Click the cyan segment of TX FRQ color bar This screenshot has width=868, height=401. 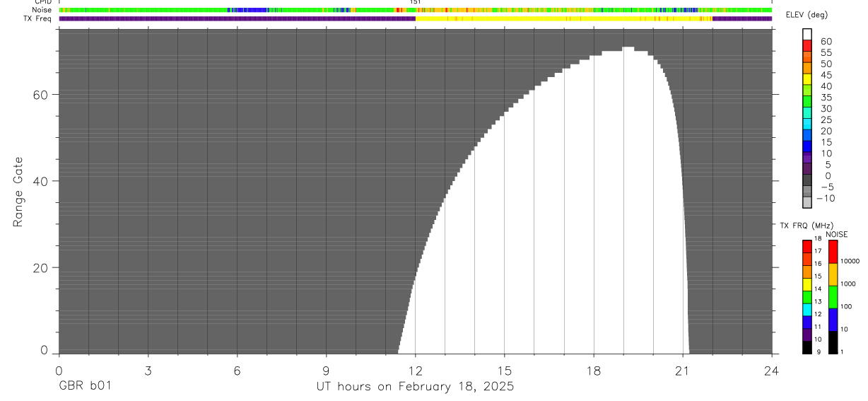[807, 310]
